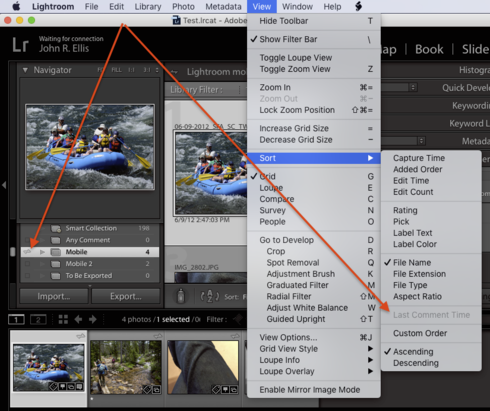This screenshot has height=411, width=490.
Task: Go forward with filmstrip right arrow
Action: click(93, 319)
